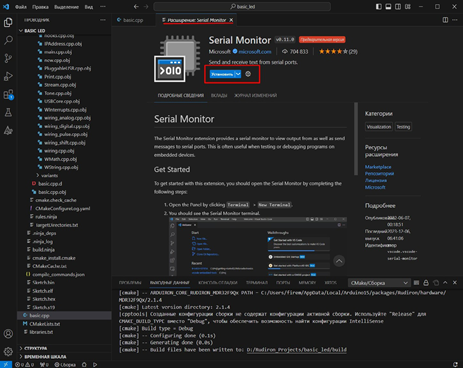463x368 pixels.
Task: Toggle secondary side bar layout icon
Action: [398, 7]
